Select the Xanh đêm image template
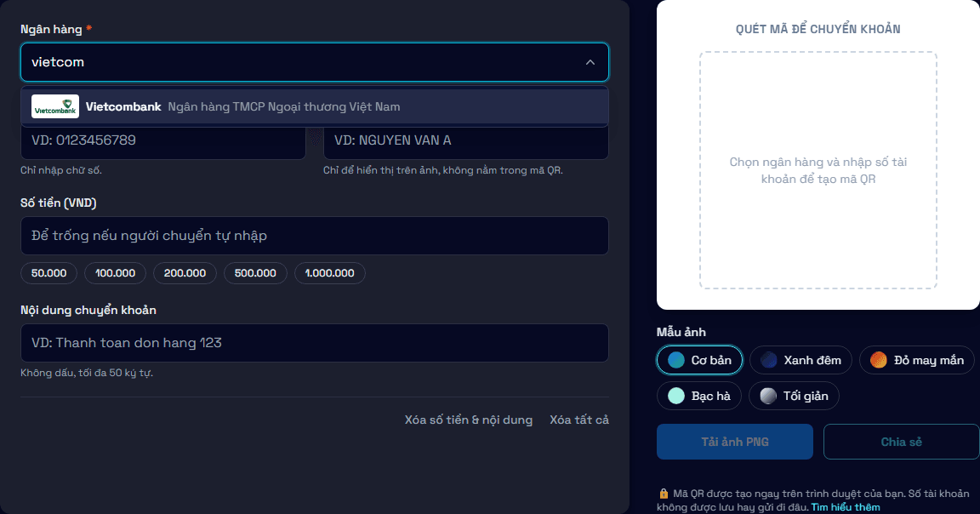Image resolution: width=980 pixels, height=514 pixels. (801, 360)
